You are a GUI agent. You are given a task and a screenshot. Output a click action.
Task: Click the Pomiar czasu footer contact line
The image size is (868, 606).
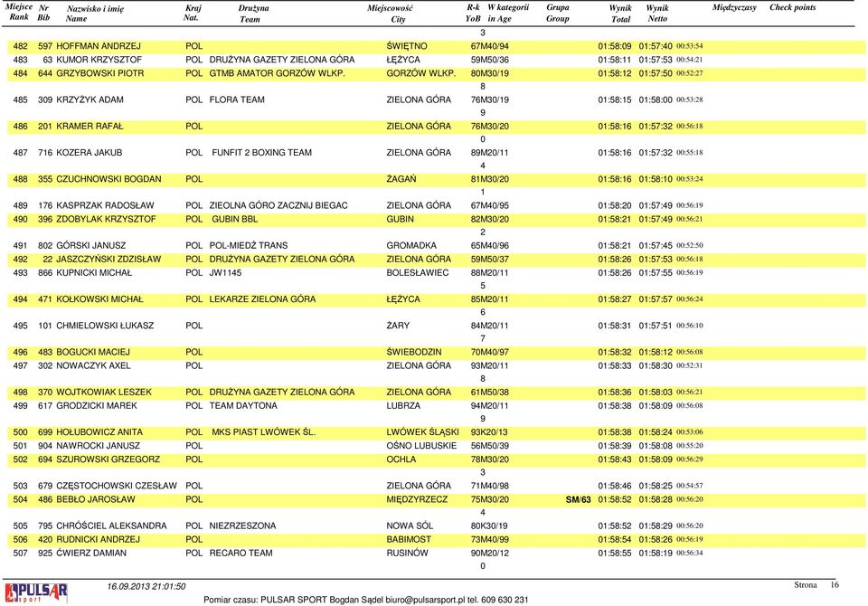366,600
